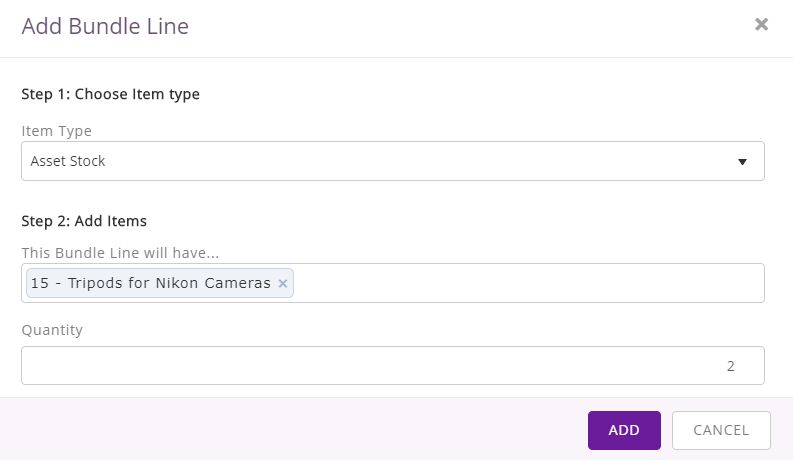Screen dimensions: 793x460
Task: Dismiss via the CANCEL button
Action: pyautogui.click(x=721, y=430)
